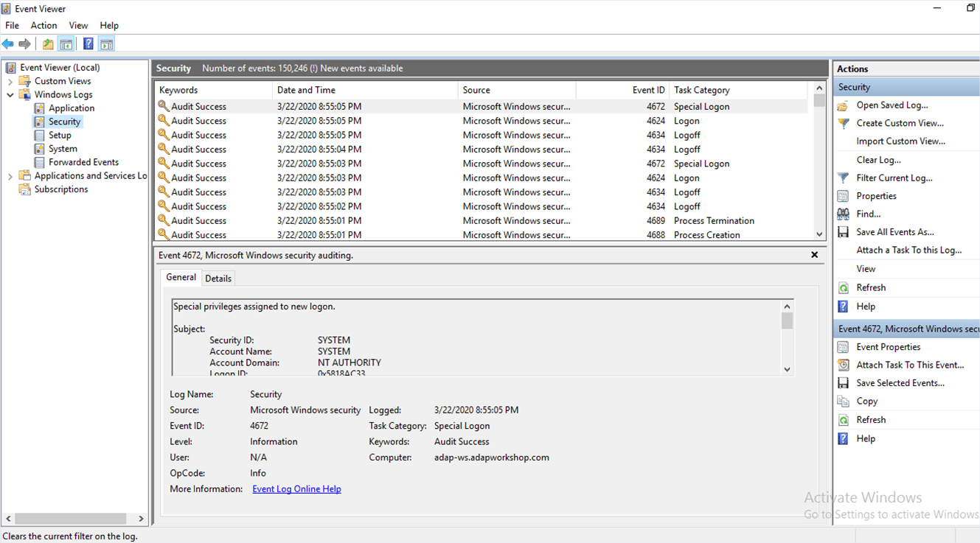Select the Application log in the tree
This screenshot has width=980, height=543.
point(72,108)
